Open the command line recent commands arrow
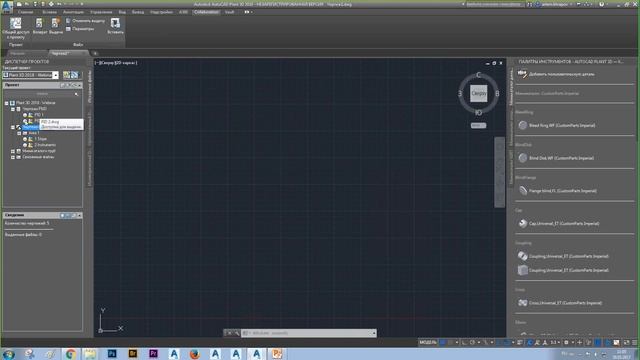640x360 pixels. click(374, 333)
